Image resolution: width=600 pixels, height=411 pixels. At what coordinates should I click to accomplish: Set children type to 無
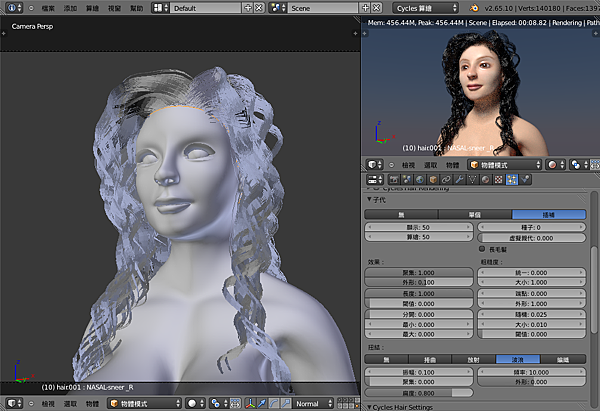click(x=401, y=215)
